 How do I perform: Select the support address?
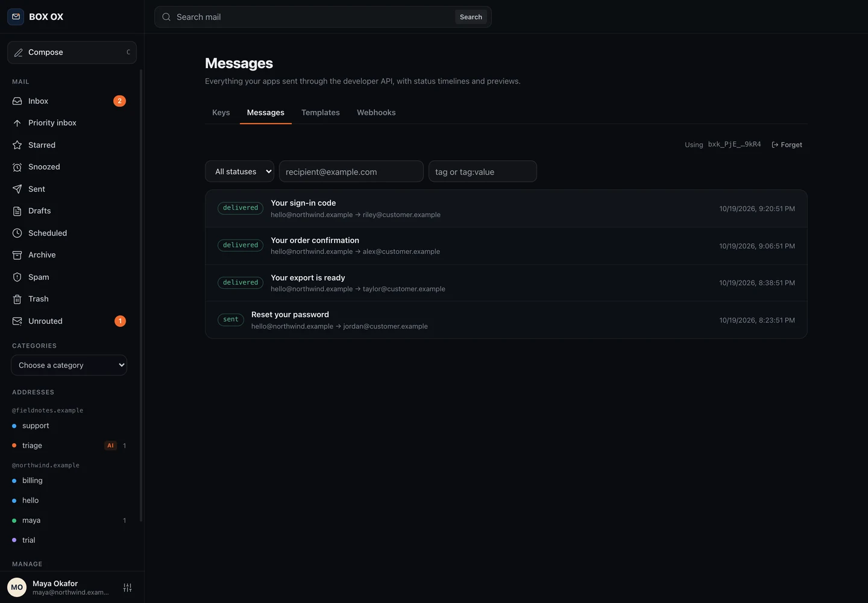click(x=69, y=426)
